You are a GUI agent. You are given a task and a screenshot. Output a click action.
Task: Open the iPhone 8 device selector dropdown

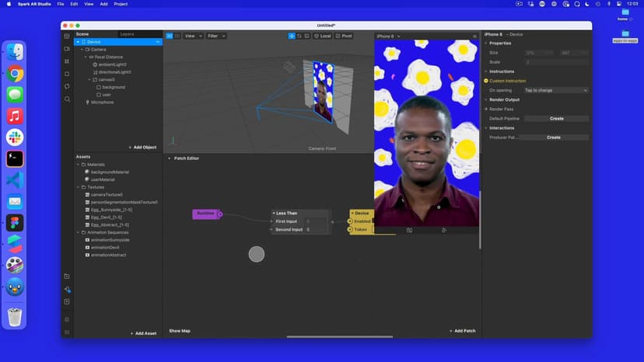tap(388, 36)
